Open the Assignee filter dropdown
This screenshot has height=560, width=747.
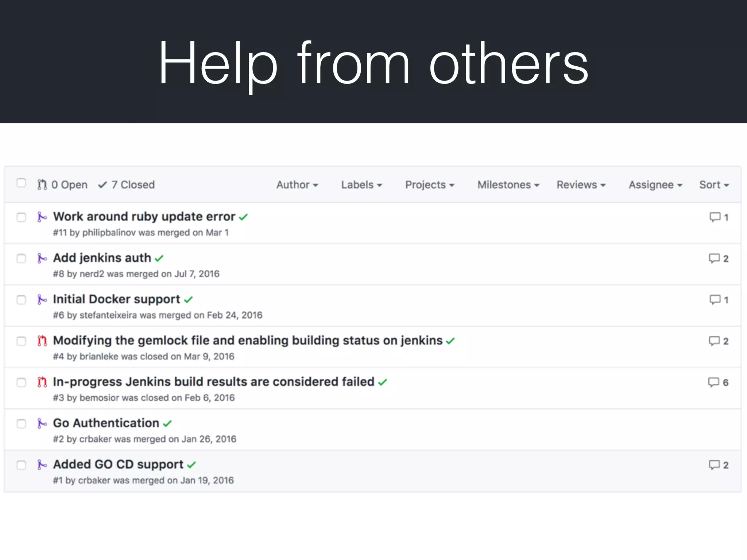[x=655, y=185]
